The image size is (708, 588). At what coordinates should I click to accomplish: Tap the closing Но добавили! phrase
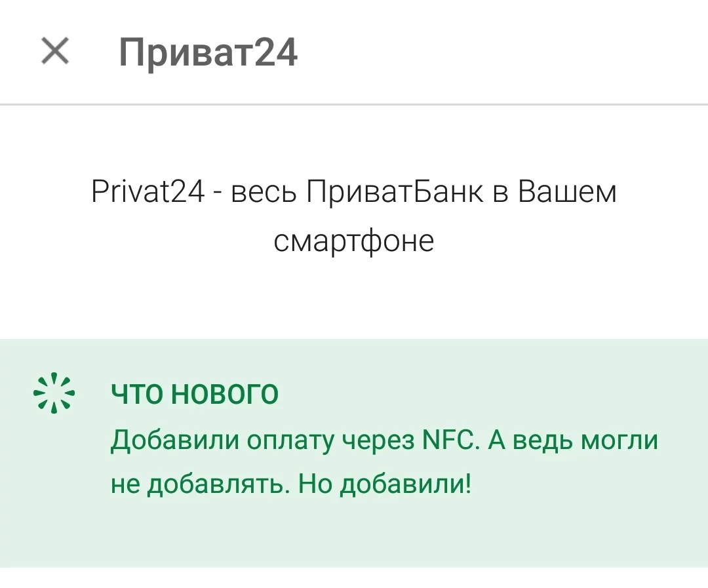click(385, 484)
